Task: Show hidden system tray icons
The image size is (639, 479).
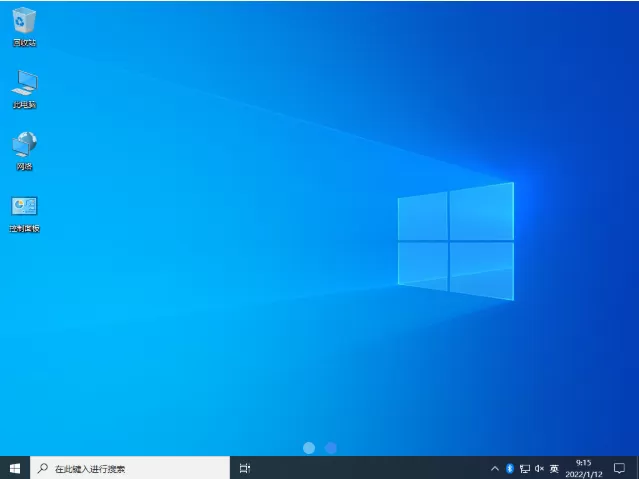Action: [x=494, y=468]
